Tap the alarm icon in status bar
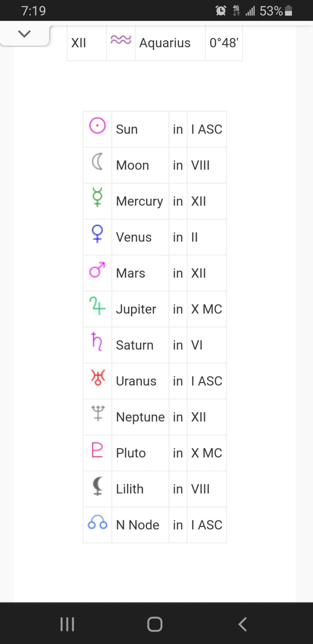This screenshot has width=313, height=644. pyautogui.click(x=221, y=11)
